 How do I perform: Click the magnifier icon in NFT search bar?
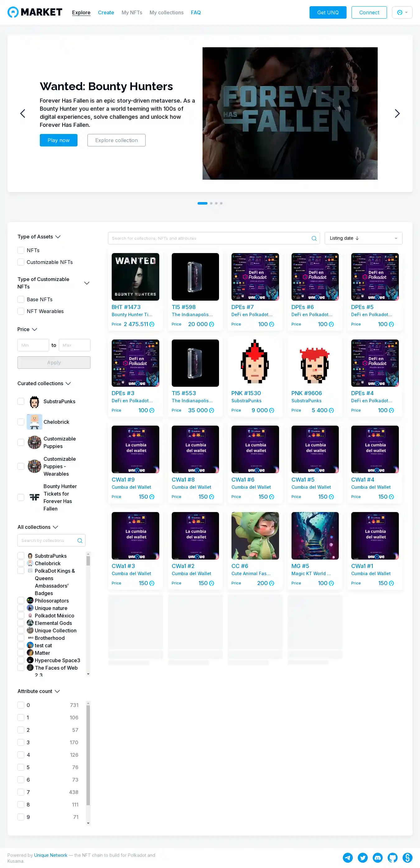click(314, 238)
